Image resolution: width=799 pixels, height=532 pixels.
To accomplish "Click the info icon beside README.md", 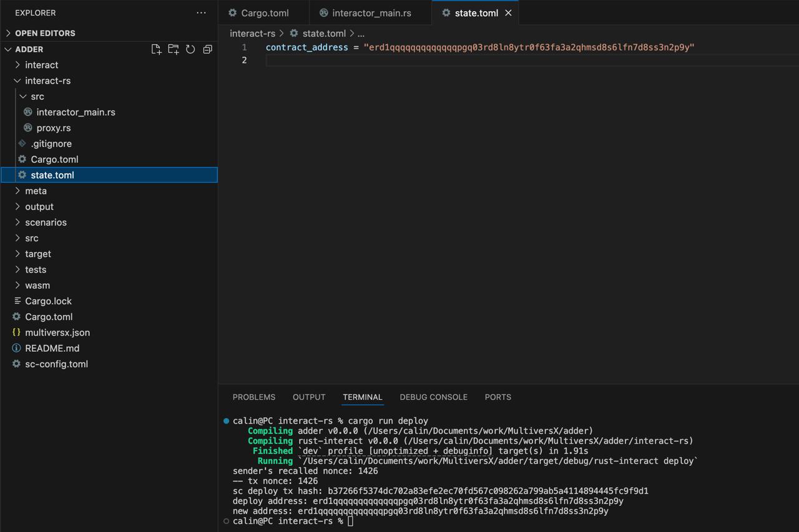I will [x=16, y=348].
